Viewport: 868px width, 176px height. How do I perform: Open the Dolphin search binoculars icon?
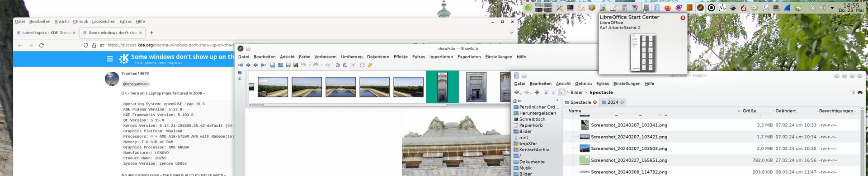coord(860,92)
